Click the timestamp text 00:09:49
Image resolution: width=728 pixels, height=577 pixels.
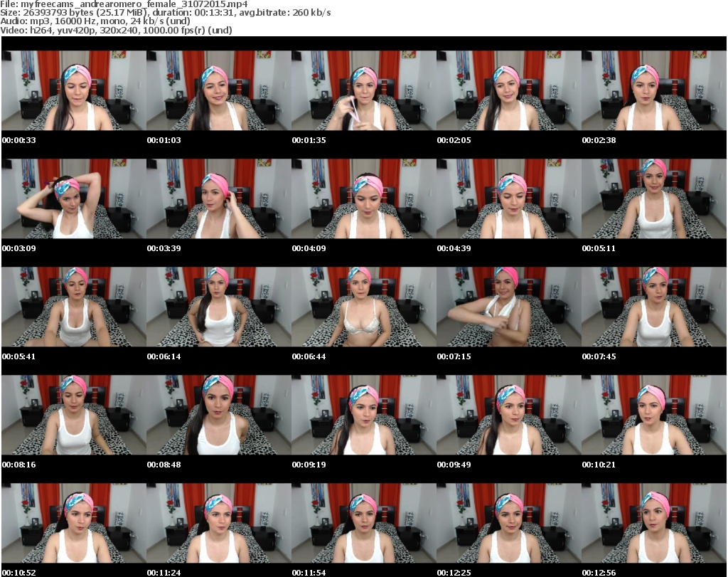click(x=454, y=465)
